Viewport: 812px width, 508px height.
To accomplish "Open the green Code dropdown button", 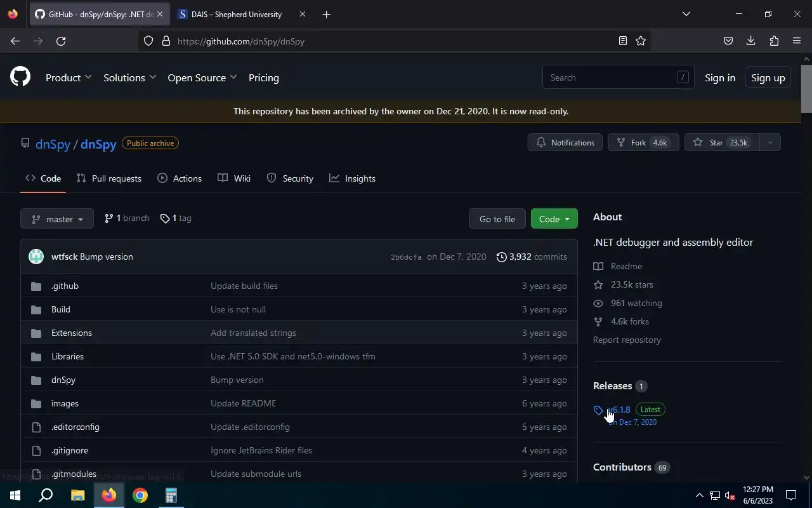I will 554,218.
